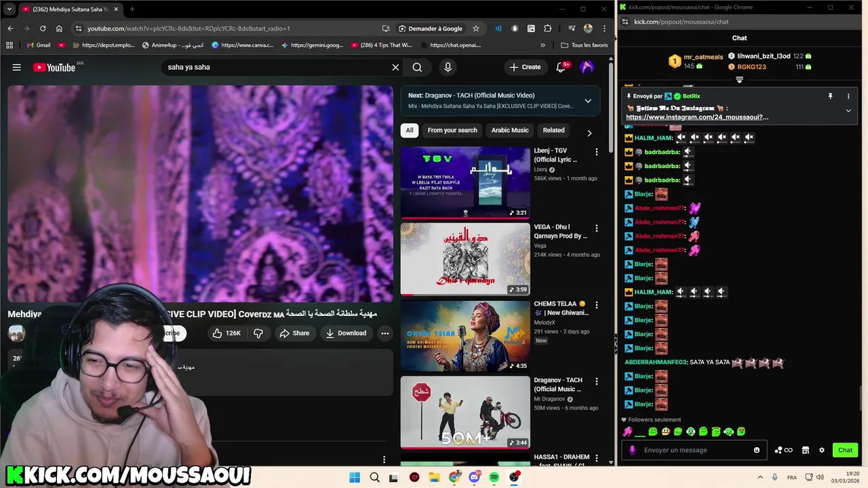868x488 pixels.
Task: Open Kick chat shop icon
Action: tap(806, 450)
